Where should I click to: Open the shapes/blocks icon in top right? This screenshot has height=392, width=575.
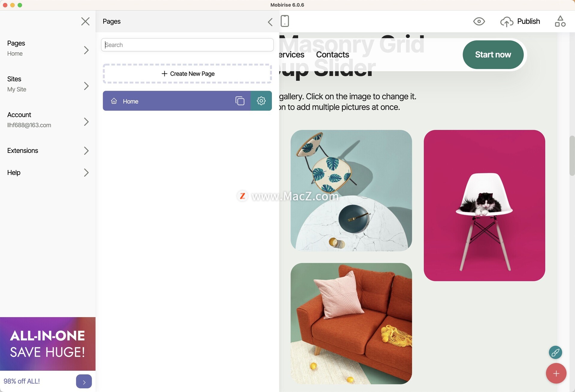point(560,21)
